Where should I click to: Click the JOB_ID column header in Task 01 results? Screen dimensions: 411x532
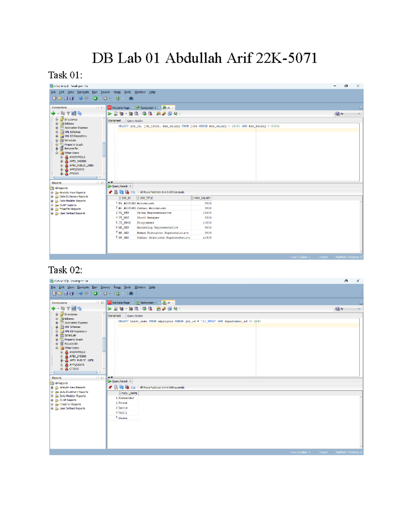[x=127, y=198]
